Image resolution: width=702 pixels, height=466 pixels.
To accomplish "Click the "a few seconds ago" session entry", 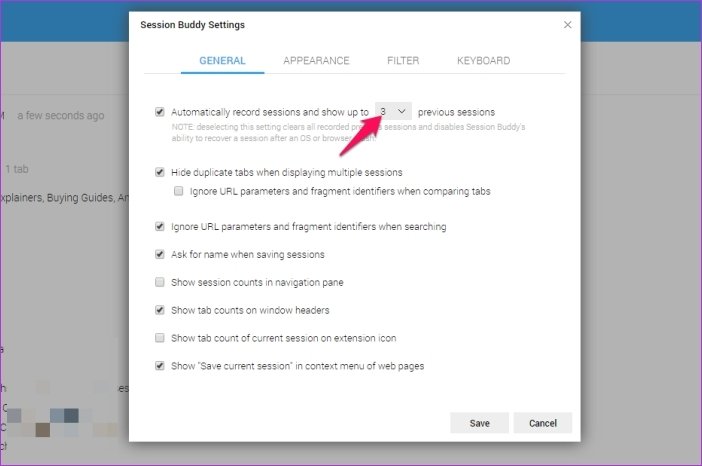I will point(60,116).
